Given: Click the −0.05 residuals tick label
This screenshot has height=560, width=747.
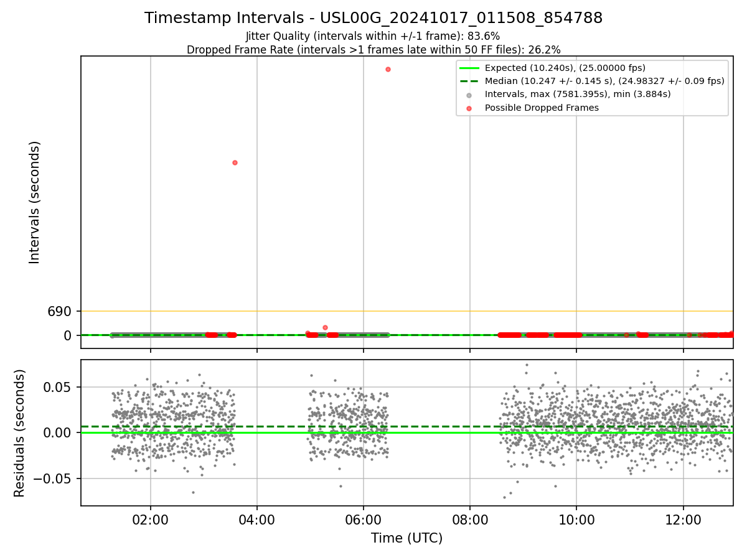Looking at the screenshot, I should 53,478.
